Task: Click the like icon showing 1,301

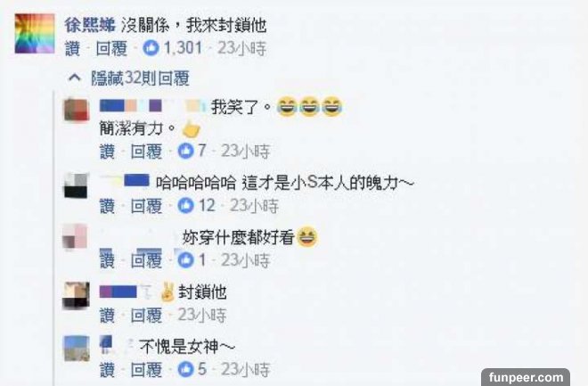Action: tap(151, 48)
